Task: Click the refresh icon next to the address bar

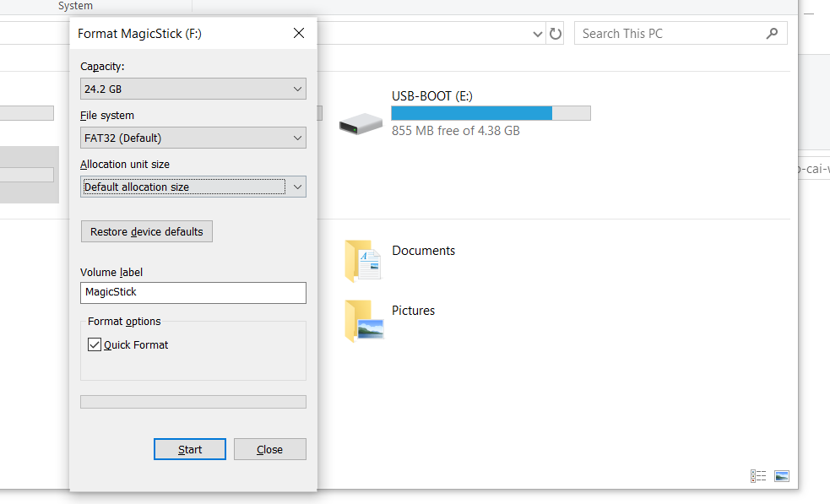Action: 555,33
